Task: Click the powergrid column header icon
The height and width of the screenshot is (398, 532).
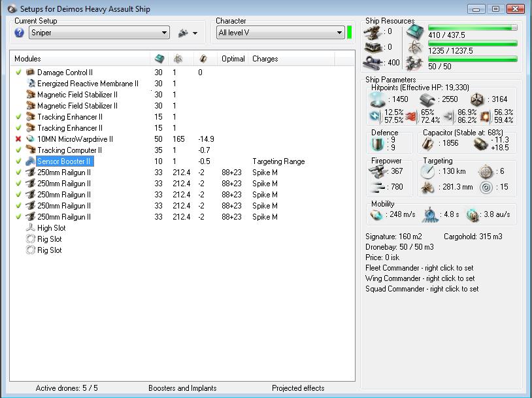Action: coord(178,59)
